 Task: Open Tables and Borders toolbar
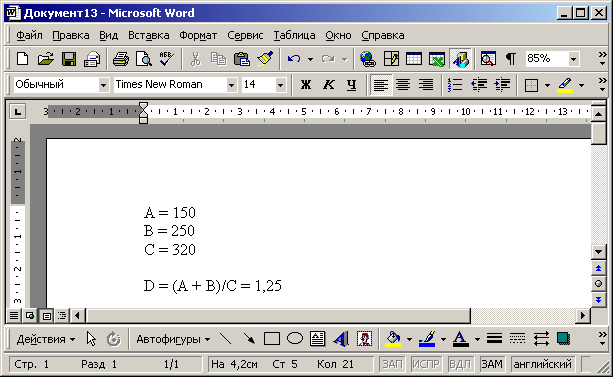(391, 59)
